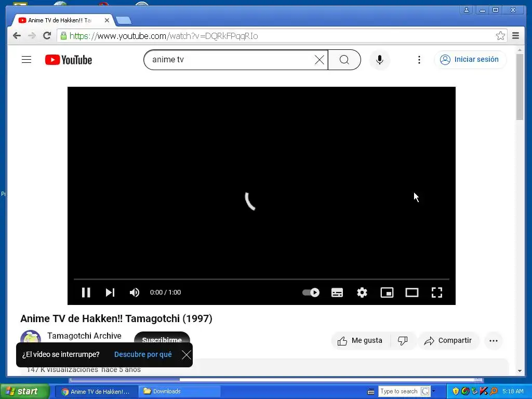The height and width of the screenshot is (399, 532).
Task: Click the video title text
Action: pyautogui.click(x=116, y=319)
